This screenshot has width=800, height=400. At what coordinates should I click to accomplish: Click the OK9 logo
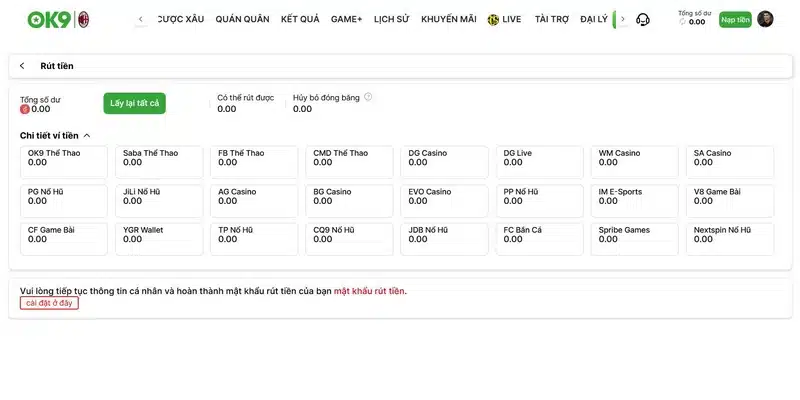(49, 19)
